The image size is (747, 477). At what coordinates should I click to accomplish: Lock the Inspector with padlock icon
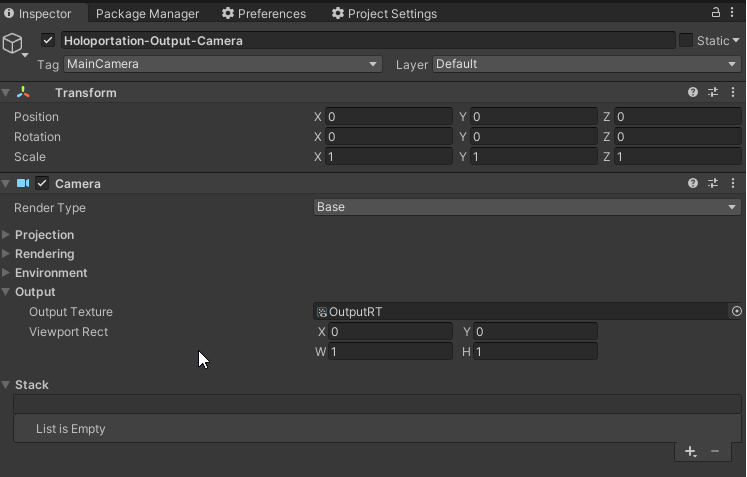click(716, 12)
